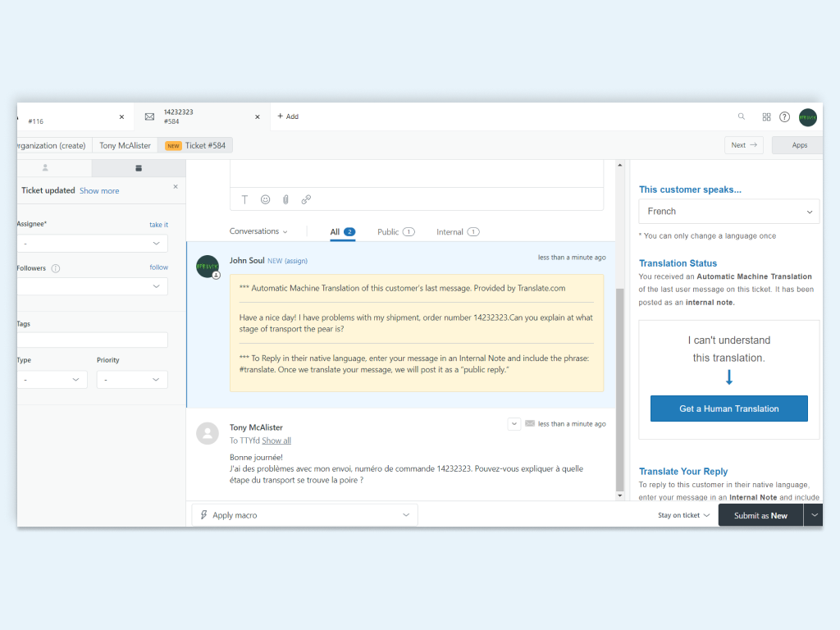Open the Priority dropdown
Viewport: 840px width, 630px height.
coord(132,380)
